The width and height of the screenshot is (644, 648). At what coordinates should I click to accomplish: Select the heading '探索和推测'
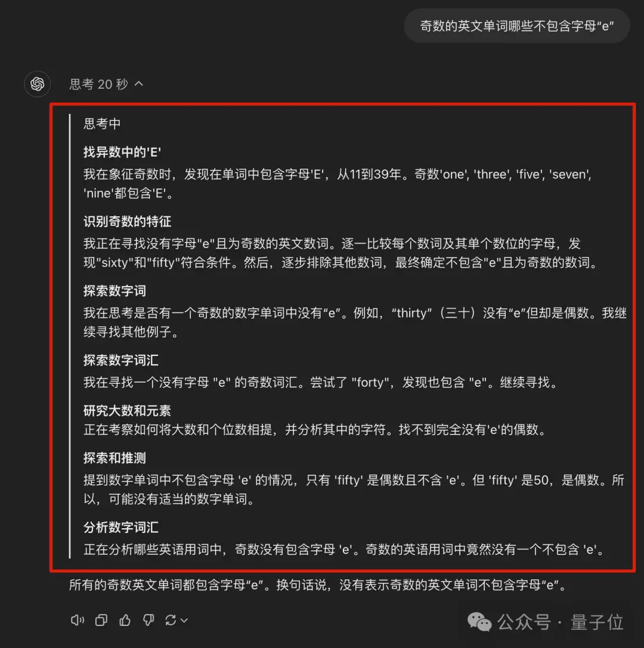114,458
